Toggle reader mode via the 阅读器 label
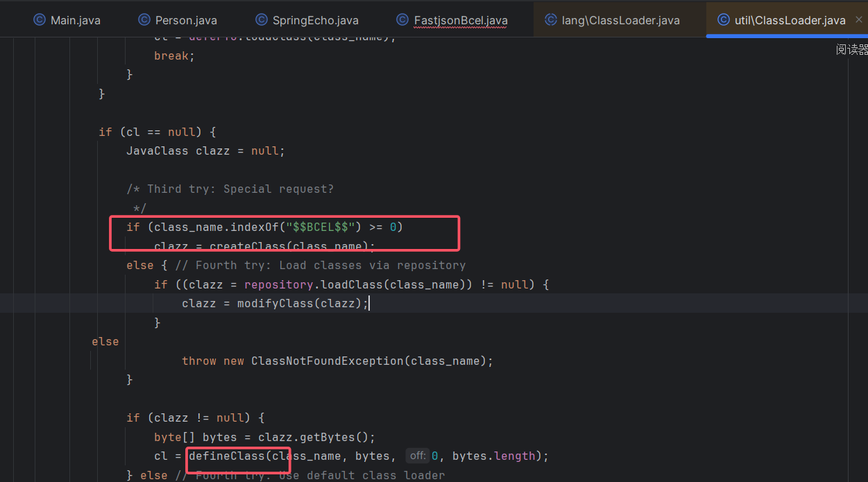 tap(851, 49)
